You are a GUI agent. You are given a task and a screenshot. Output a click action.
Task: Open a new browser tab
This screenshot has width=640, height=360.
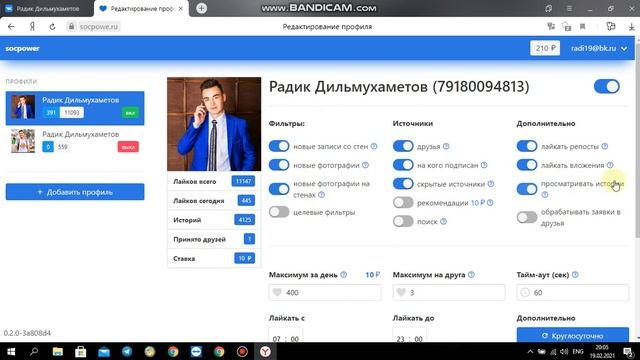201,8
